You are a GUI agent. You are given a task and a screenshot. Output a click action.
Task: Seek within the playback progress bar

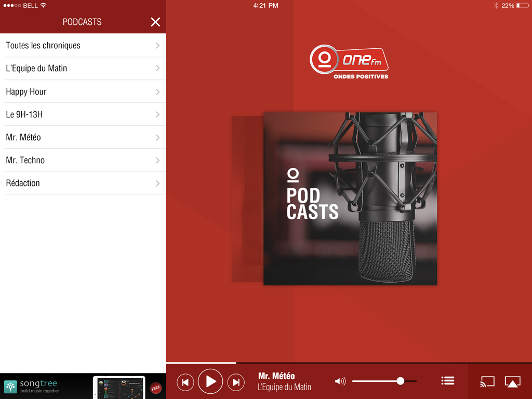(349, 363)
